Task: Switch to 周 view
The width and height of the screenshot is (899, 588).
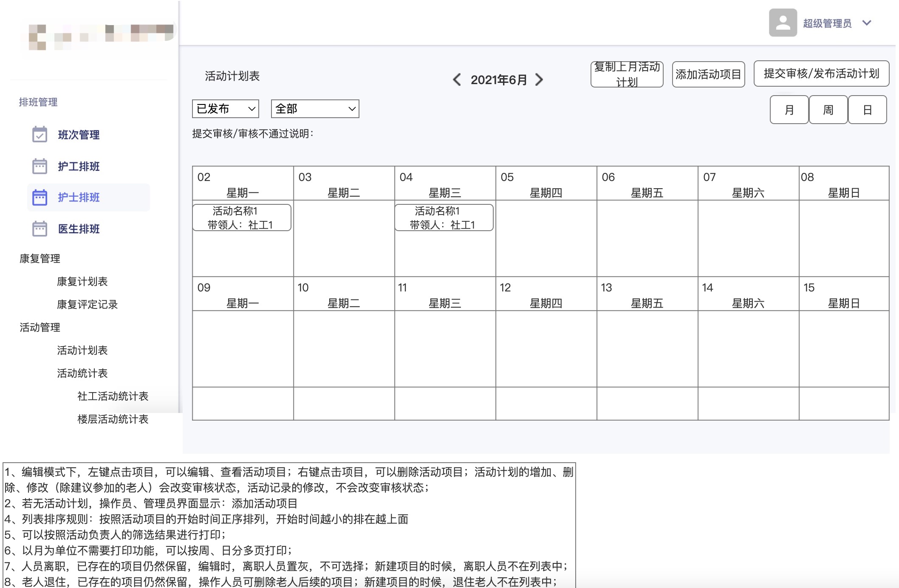Action: click(828, 110)
